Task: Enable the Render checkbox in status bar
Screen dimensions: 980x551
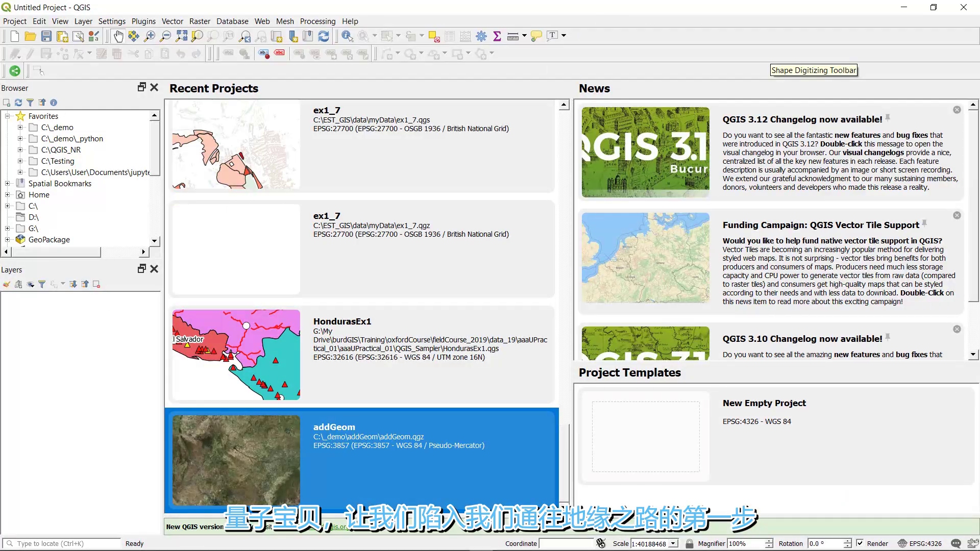Action: click(860, 543)
